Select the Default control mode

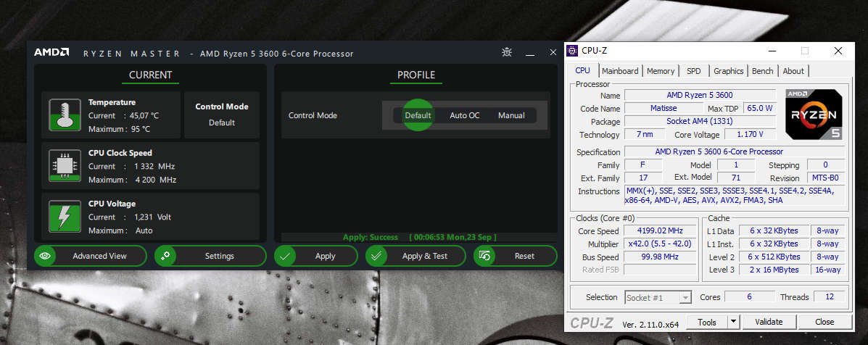click(x=418, y=115)
